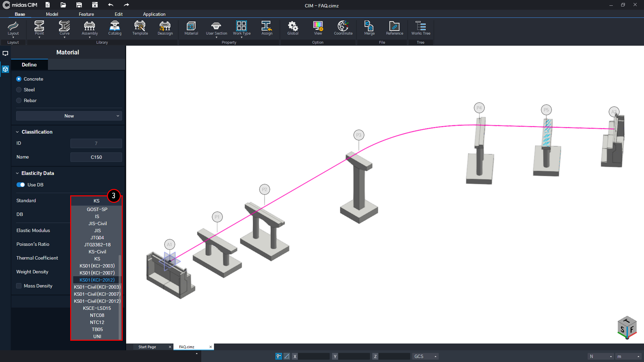Click the Reference file tool
The height and width of the screenshot is (362, 644).
394,28
